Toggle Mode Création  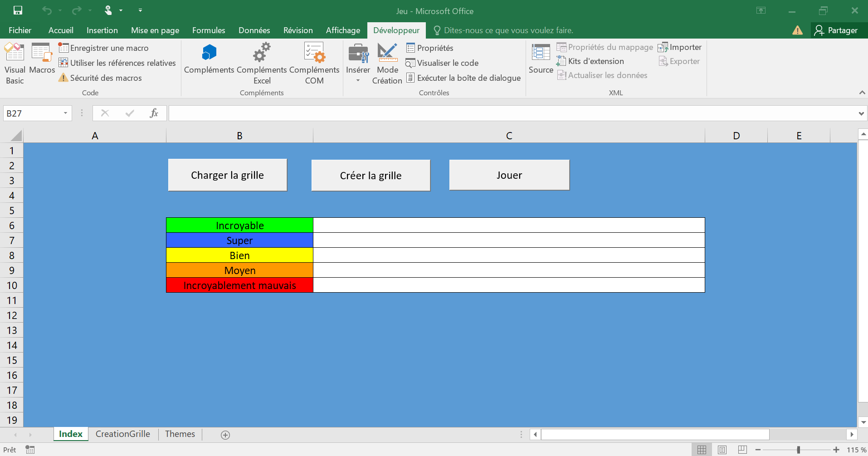(x=387, y=64)
